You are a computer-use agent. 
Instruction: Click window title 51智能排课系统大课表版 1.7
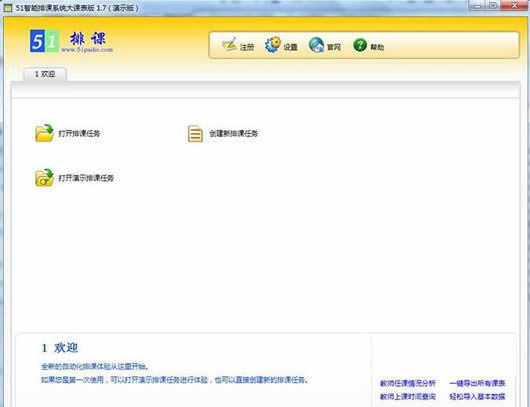(77, 7)
